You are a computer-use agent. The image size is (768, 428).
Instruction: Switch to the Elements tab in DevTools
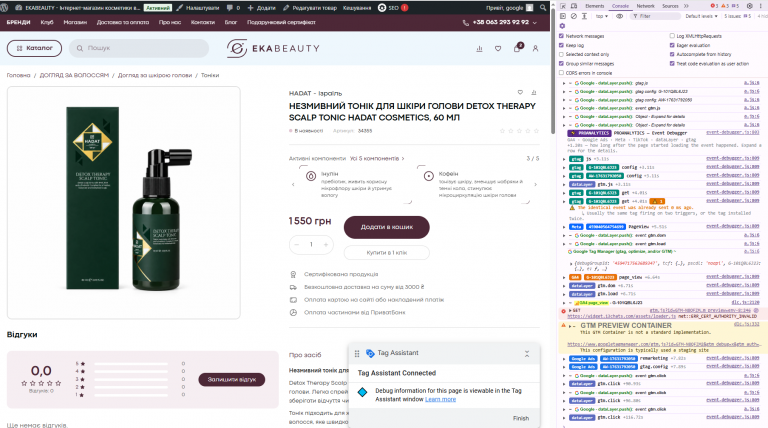[595, 6]
